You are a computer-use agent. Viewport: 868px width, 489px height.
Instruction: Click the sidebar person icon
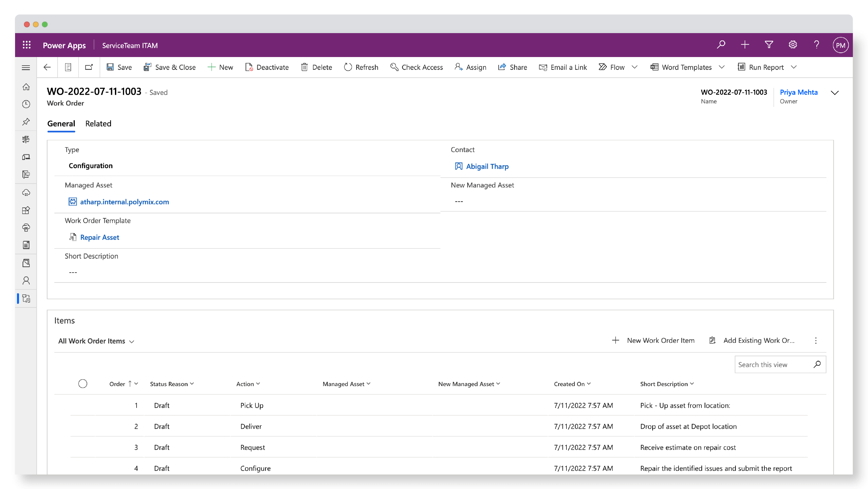coord(26,281)
